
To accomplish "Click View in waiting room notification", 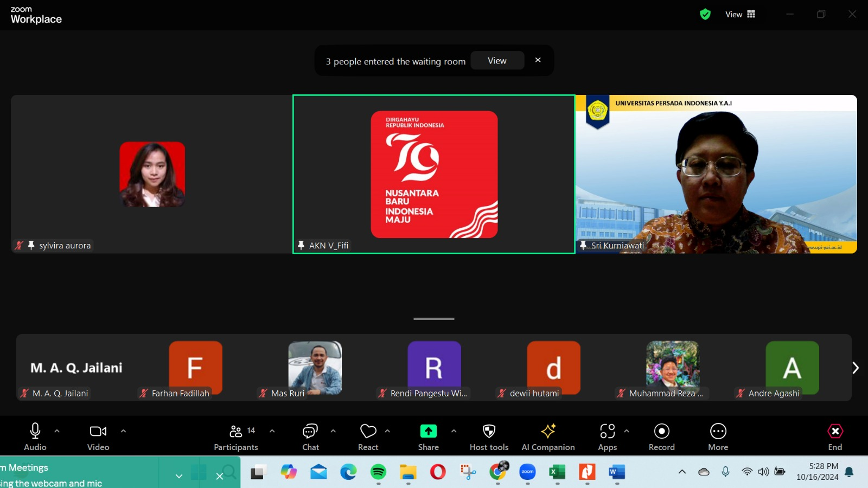I will (497, 61).
